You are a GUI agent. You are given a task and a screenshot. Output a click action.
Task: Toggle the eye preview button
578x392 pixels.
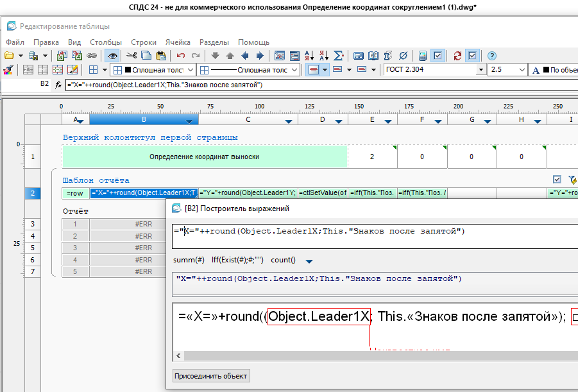112,56
